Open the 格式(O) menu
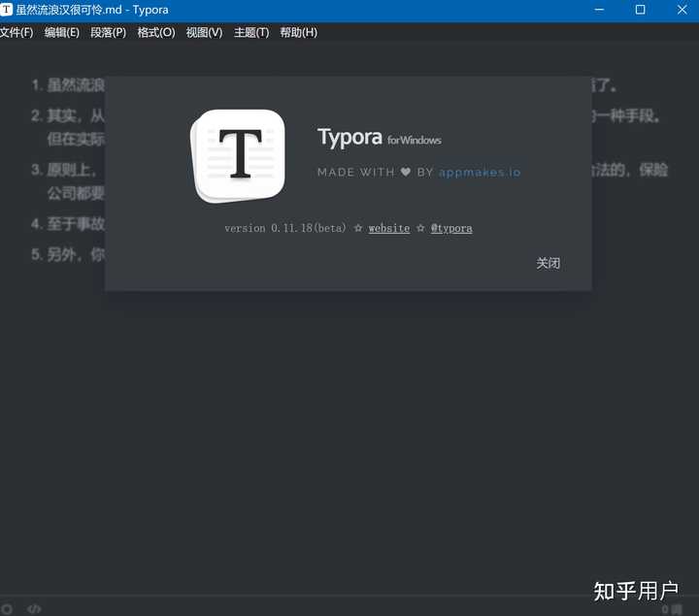The height and width of the screenshot is (616, 699). [156, 33]
